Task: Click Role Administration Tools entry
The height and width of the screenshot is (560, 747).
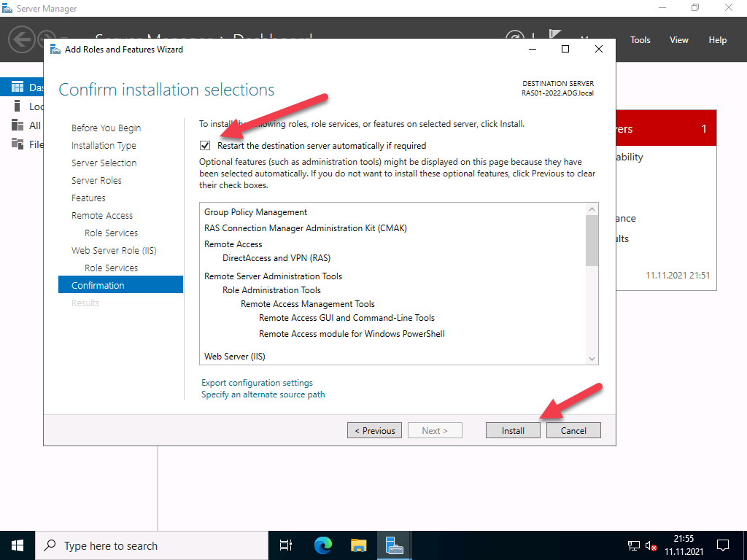Action: point(271,290)
